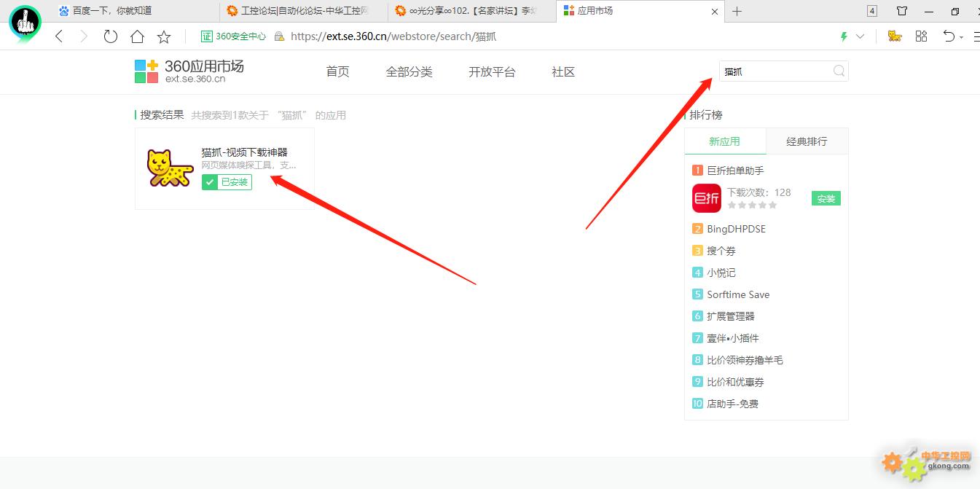Open the browser home page
Image resolution: width=980 pixels, height=489 pixels.
pos(137,36)
